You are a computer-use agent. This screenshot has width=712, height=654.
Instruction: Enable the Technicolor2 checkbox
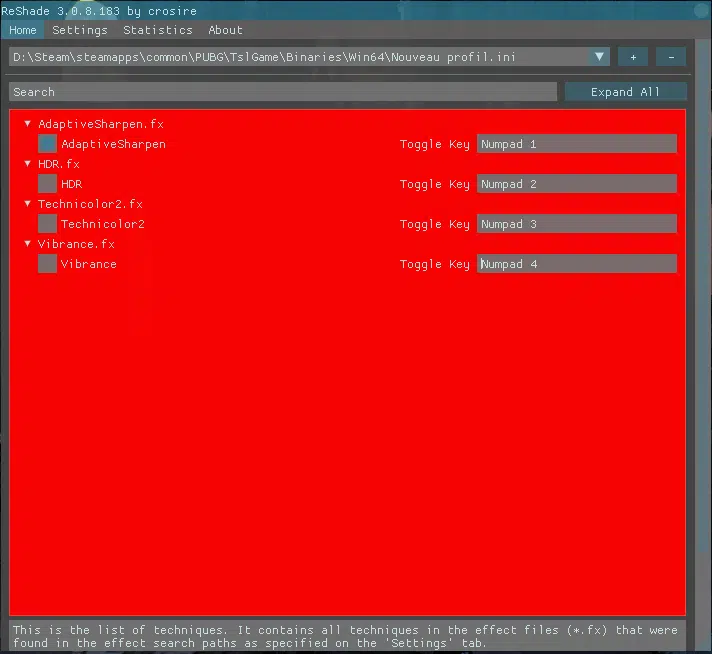(x=47, y=224)
